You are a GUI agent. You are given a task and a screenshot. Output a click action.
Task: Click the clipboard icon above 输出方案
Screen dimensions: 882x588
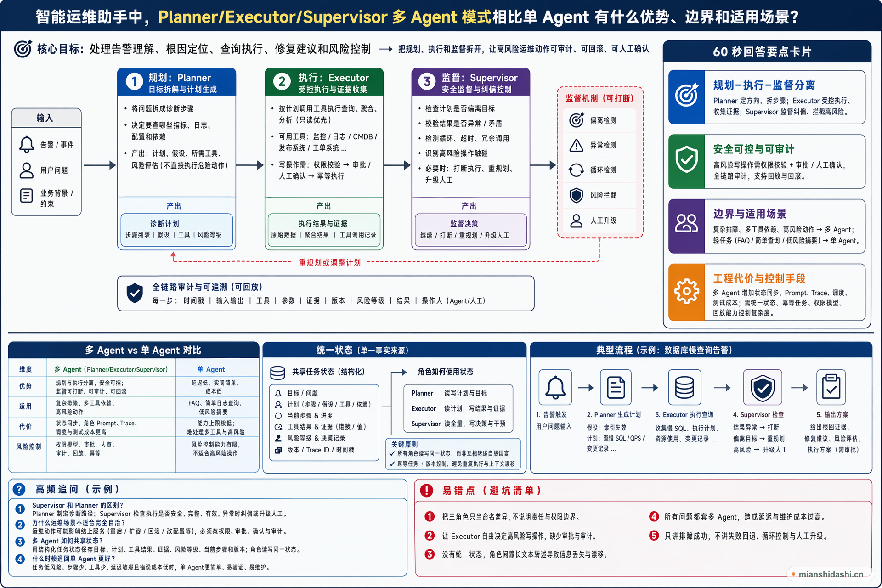point(831,388)
